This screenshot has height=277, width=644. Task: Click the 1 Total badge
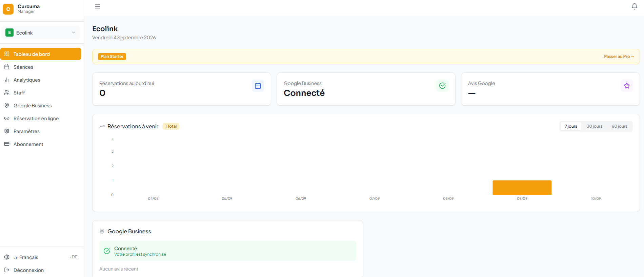click(x=171, y=126)
